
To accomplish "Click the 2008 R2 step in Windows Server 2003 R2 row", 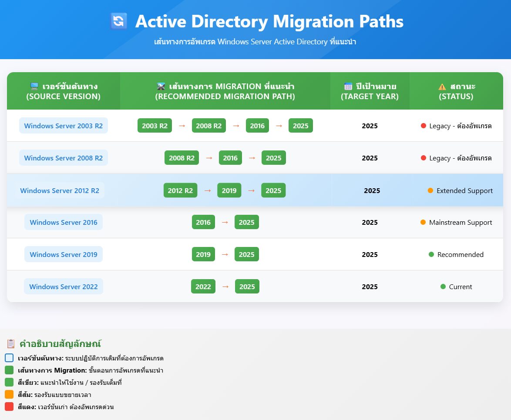I will 209,126.
